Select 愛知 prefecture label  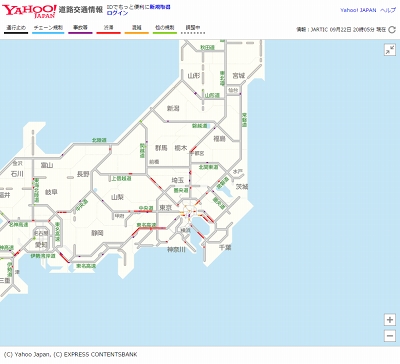pos(41,245)
